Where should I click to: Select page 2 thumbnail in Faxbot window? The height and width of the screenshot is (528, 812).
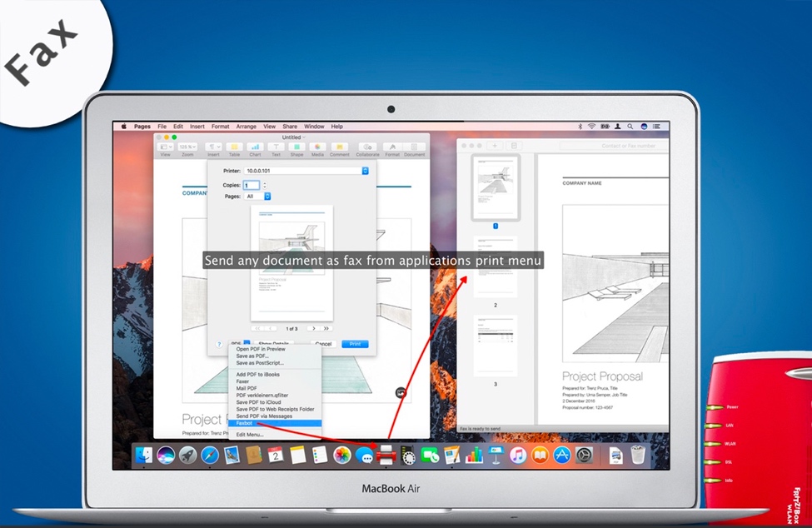coord(495,266)
